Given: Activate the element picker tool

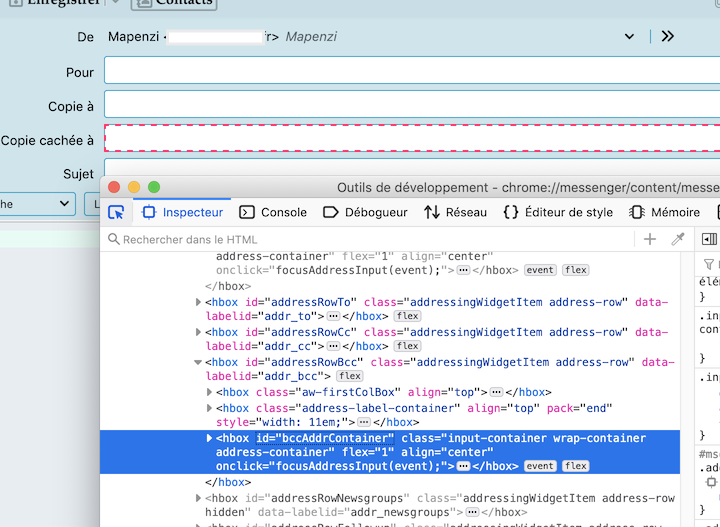Looking at the screenshot, I should click(117, 212).
